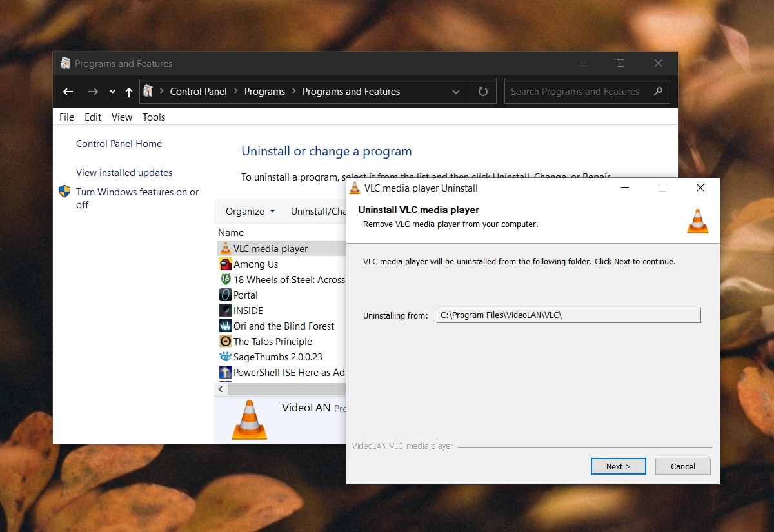Open the File menu

66,117
